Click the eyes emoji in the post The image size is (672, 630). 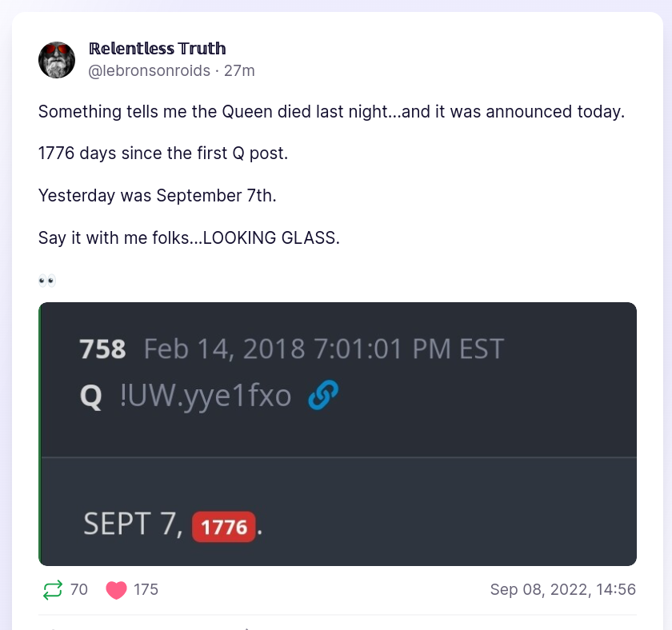click(47, 280)
